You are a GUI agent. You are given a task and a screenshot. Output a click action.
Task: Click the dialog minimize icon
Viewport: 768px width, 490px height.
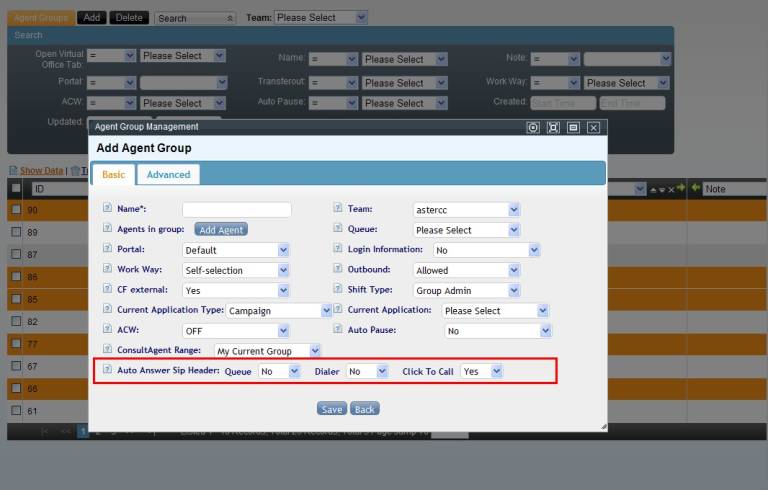[x=573, y=128]
